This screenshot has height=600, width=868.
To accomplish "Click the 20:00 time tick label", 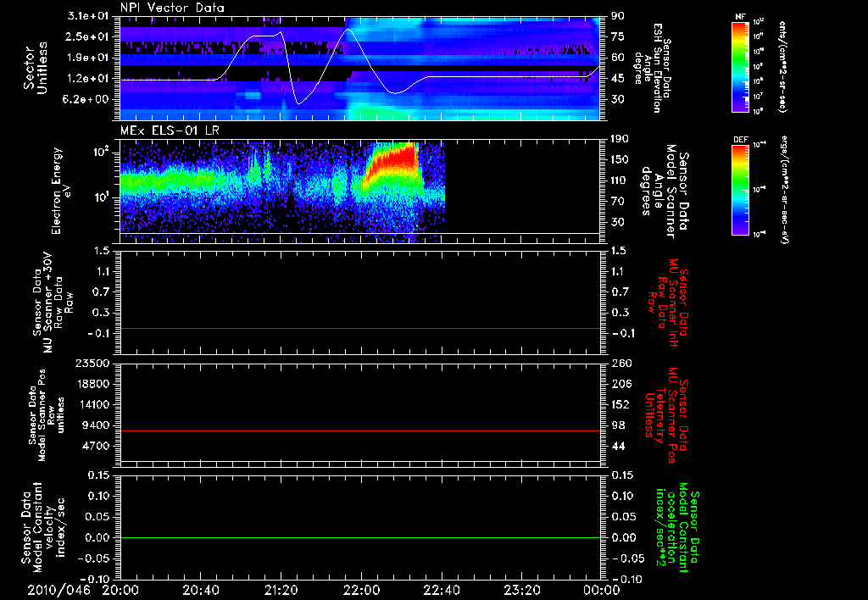I will click(120, 590).
